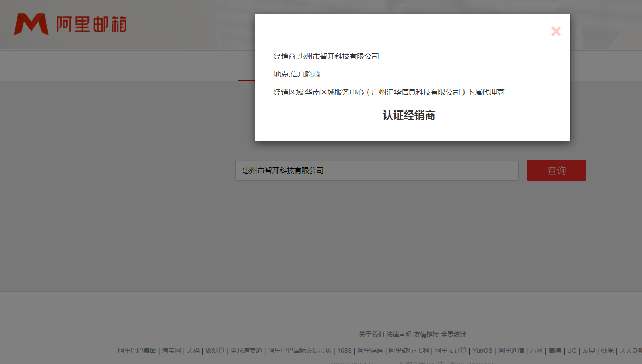The image size is (642, 364).
Task: Click the 阿里邮箱 logo
Action: click(x=71, y=24)
